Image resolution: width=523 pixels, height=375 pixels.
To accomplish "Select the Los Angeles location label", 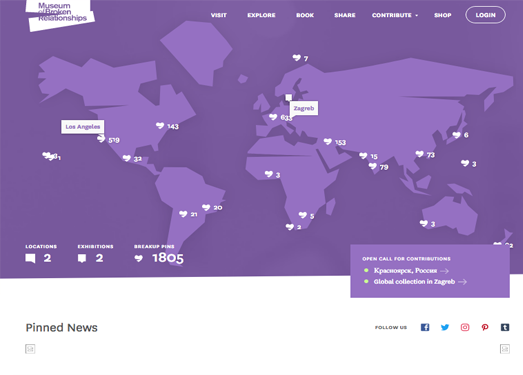I will pos(83,127).
